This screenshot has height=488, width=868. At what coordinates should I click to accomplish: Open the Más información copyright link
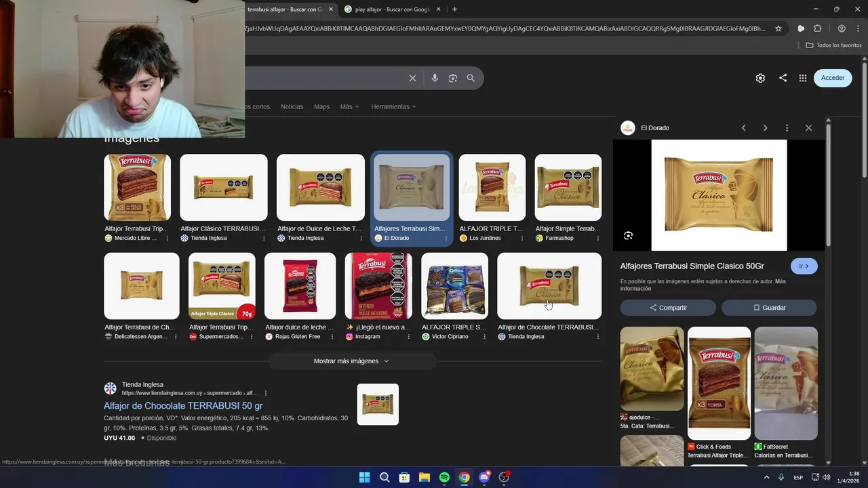703,285
